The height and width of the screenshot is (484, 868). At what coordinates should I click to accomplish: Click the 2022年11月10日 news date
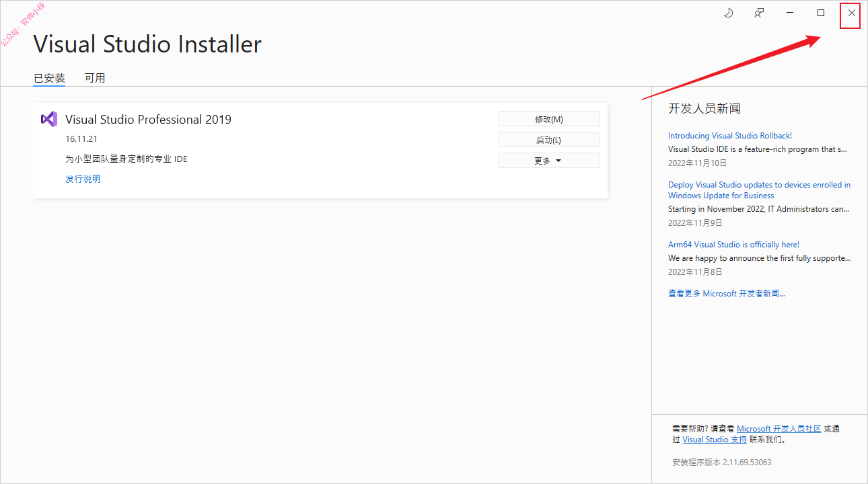coord(697,163)
